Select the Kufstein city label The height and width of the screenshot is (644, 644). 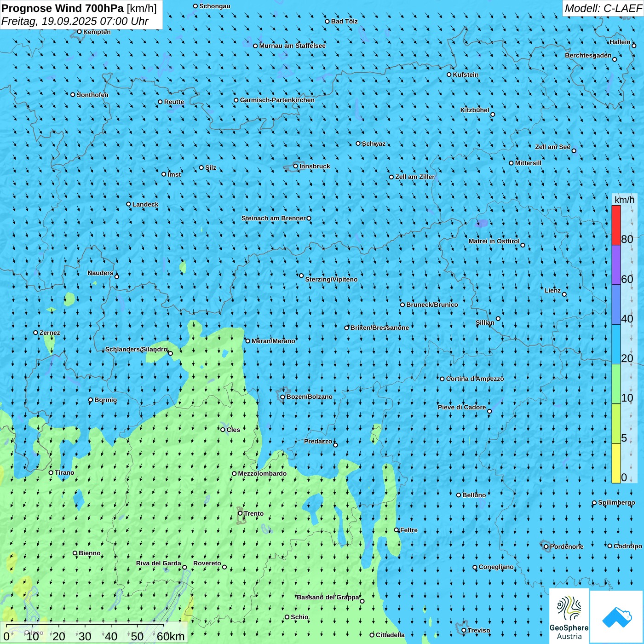(466, 75)
